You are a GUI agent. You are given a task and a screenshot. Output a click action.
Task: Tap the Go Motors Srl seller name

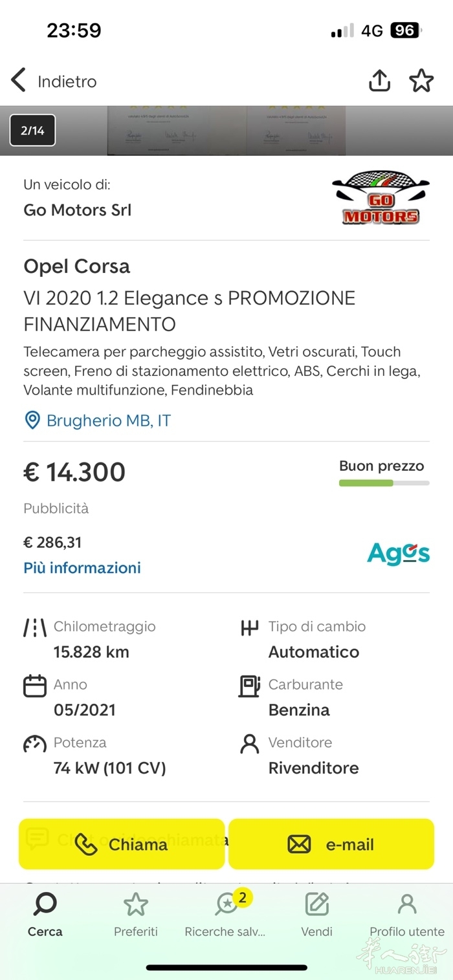click(x=78, y=210)
